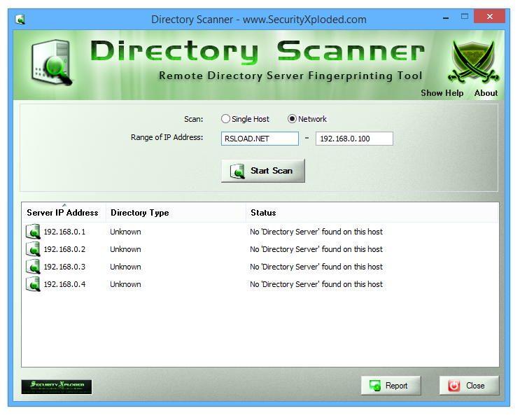Minimize the Directory Scanner window
520x420 pixels.
[x=446, y=17]
